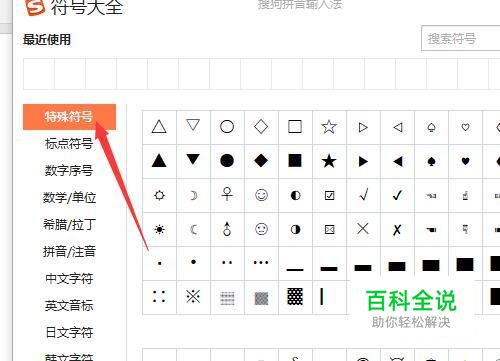Insert the solid black circle symbol
This screenshot has height=361, width=500.
coord(227,161)
